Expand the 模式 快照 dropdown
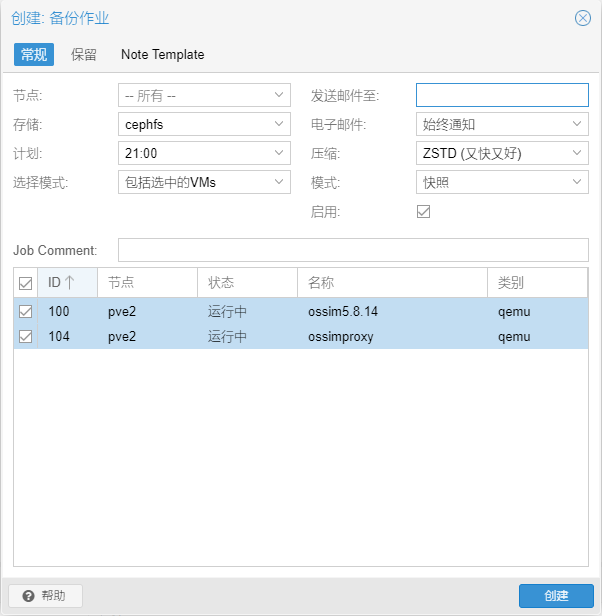Image resolution: width=602 pixels, height=616 pixels. tap(577, 183)
